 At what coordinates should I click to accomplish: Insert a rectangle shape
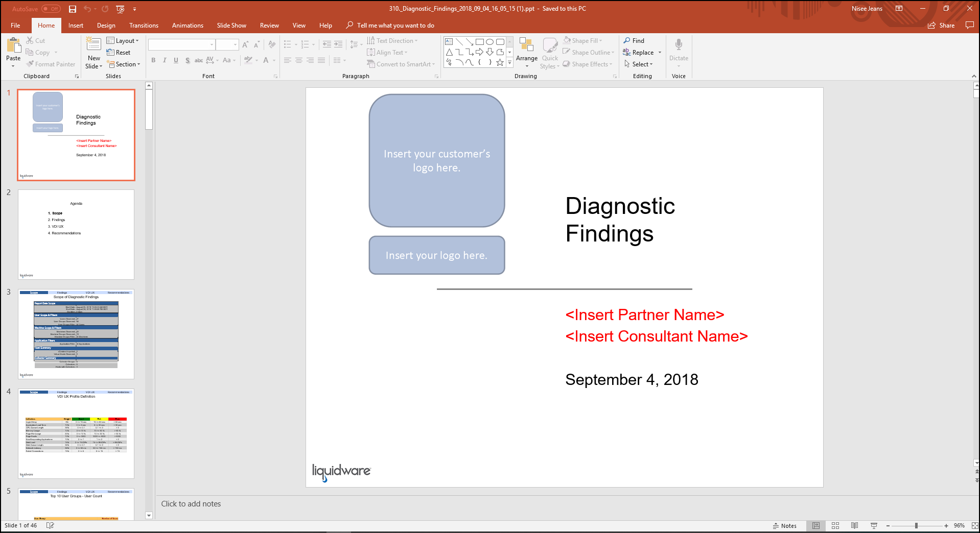(479, 41)
